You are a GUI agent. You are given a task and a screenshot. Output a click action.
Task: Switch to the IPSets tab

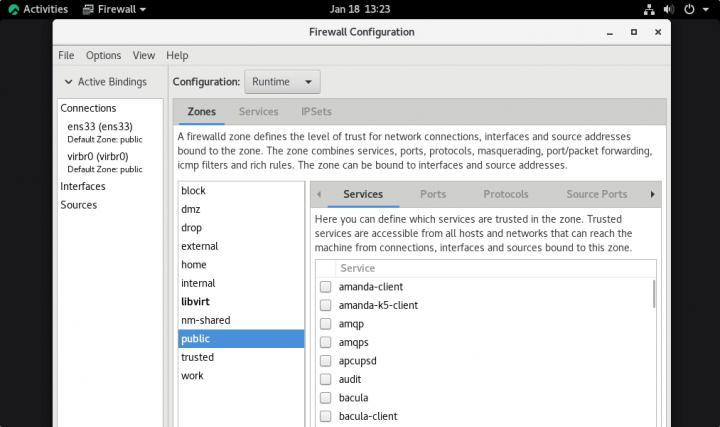click(316, 111)
